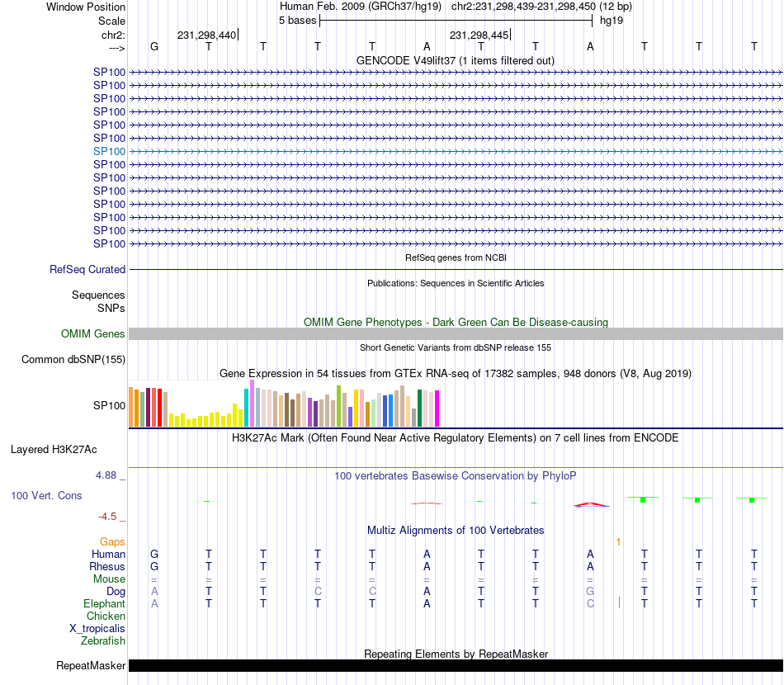Click the Human Feb. 2009 (GRCh37/hg19) heading
784x685 pixels.
click(361, 7)
